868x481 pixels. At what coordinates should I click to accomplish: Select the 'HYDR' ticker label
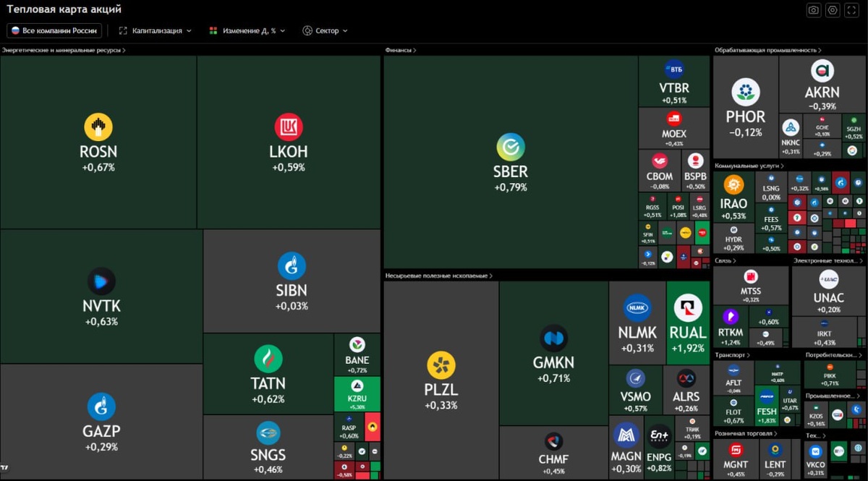point(733,239)
